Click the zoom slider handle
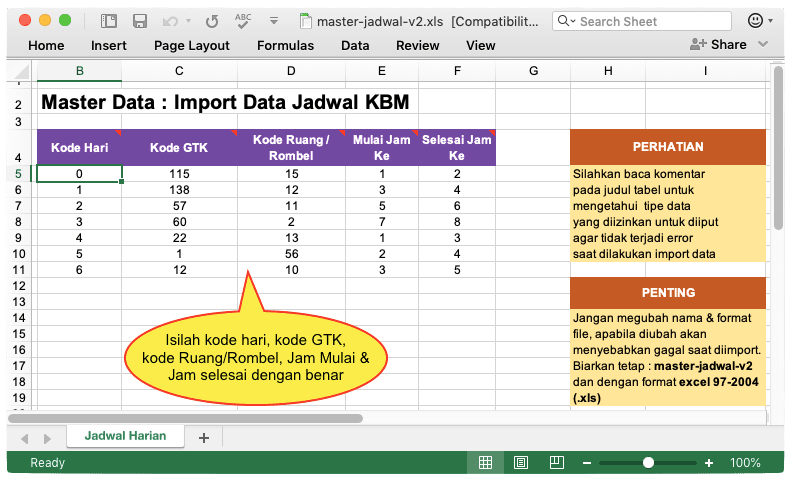 648,463
